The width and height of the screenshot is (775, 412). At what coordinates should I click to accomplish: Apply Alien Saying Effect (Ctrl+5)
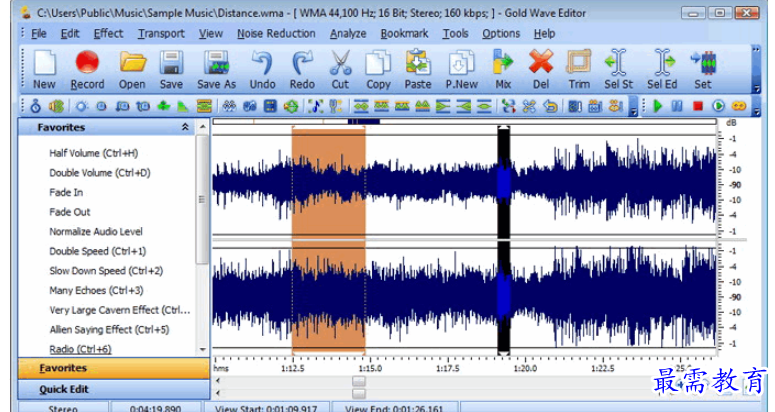pos(109,330)
